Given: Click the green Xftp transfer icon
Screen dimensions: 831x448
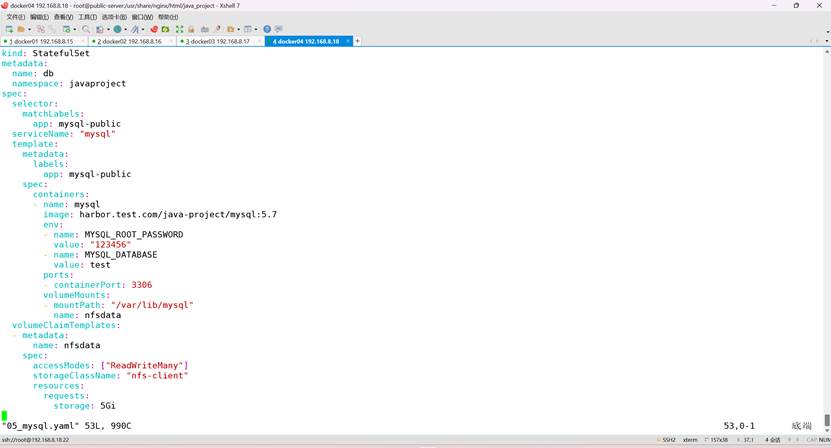Looking at the screenshot, I should (165, 29).
